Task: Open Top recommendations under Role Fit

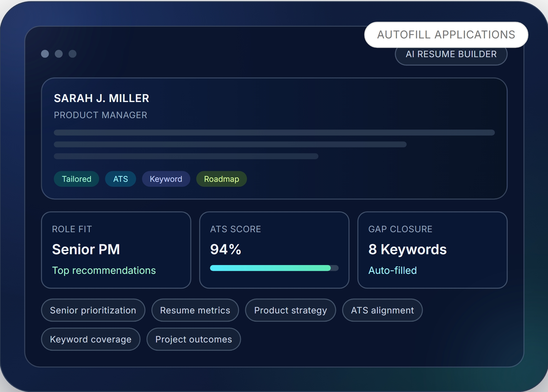Action: (x=104, y=270)
